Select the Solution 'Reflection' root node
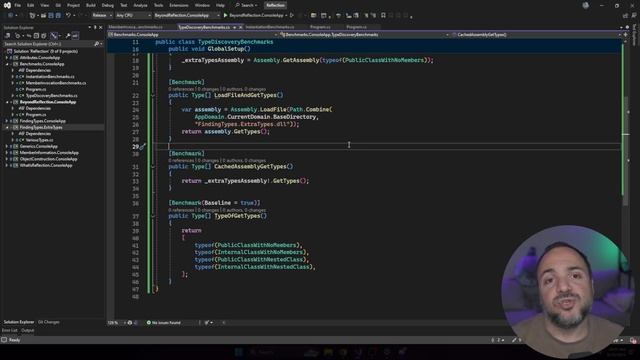Screen dimensions: 640x360 pyautogui.click(x=45, y=51)
